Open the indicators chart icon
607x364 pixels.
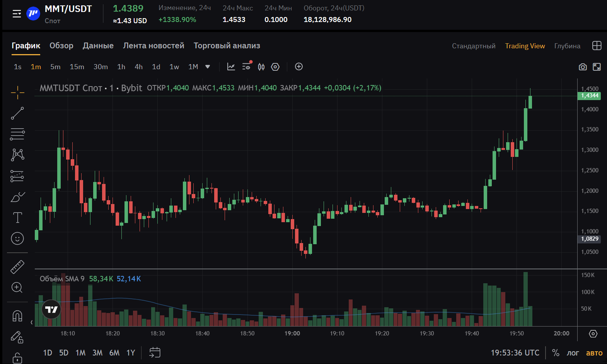coord(231,67)
